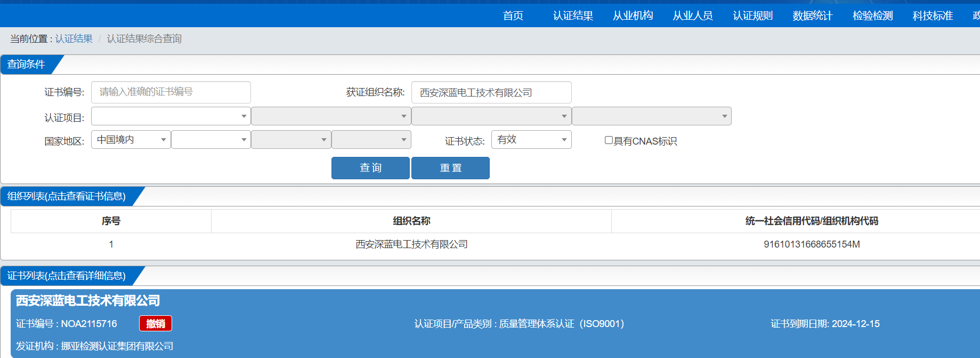Image resolution: width=980 pixels, height=358 pixels.
Task: Open the fourth 认证项目 dropdown
Action: point(652,116)
